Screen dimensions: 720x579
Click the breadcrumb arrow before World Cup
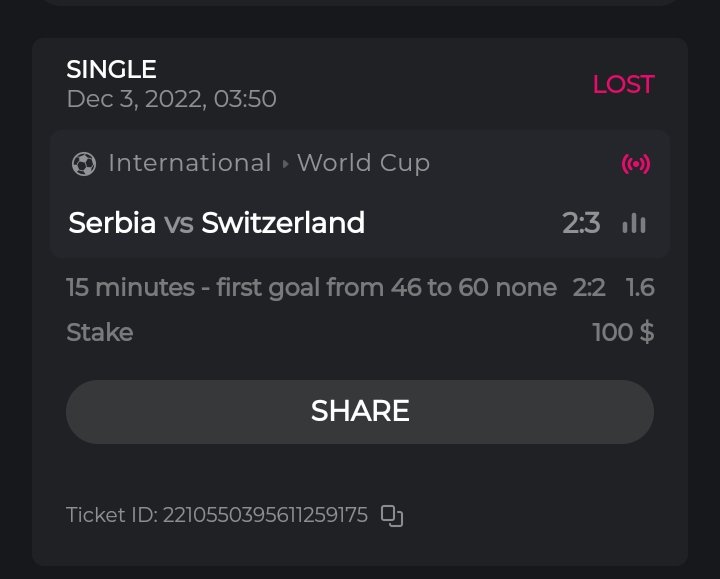click(x=285, y=164)
